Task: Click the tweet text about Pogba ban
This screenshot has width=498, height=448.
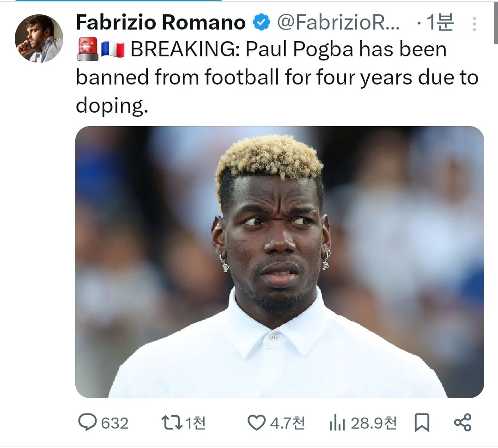Action: coord(277,77)
